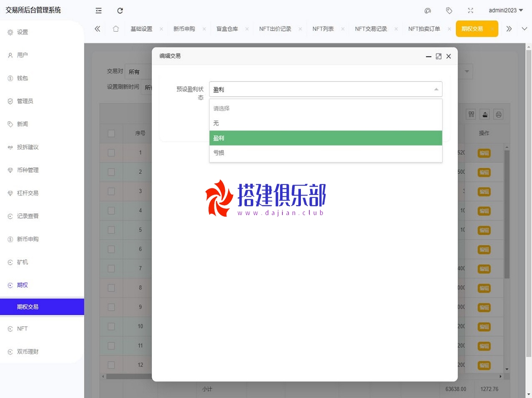Switch to the NFT列表 tab
Viewport: 532px width, 398px height.
(x=323, y=29)
